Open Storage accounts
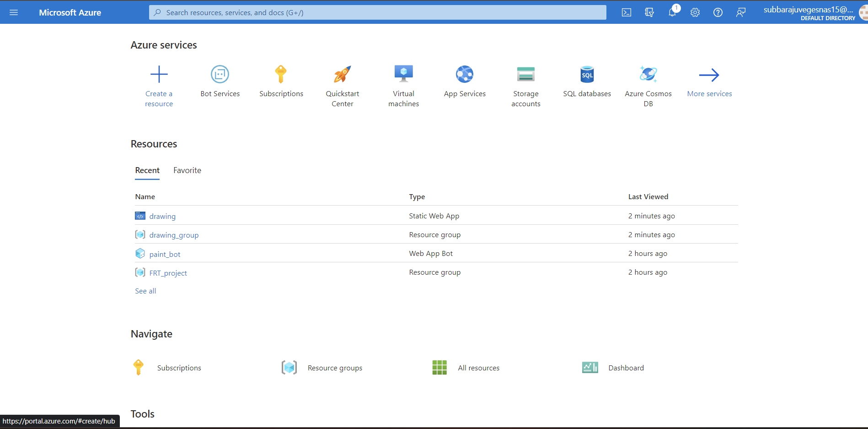 coord(525,74)
